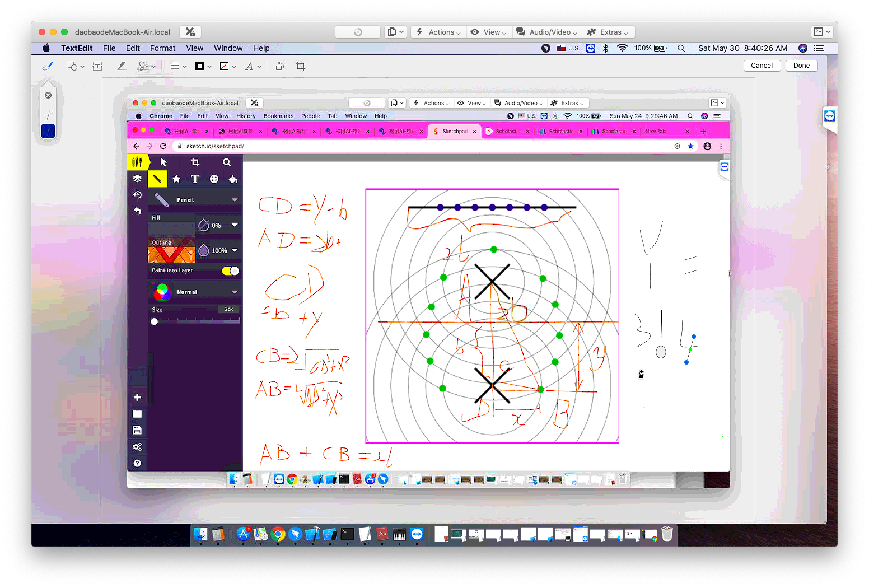Expand the Extras dropdown in top viewer toolbar
869x588 pixels.
608,32
